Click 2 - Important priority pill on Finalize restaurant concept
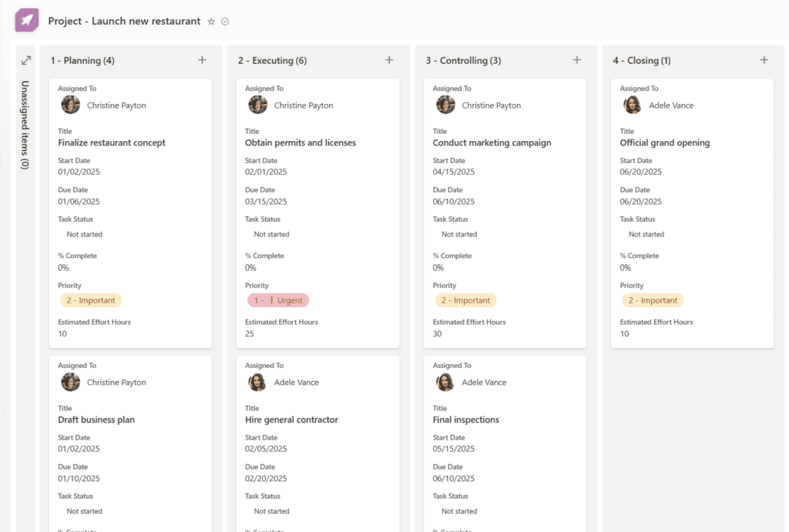Screen dimensions: 789x532 coord(91,300)
